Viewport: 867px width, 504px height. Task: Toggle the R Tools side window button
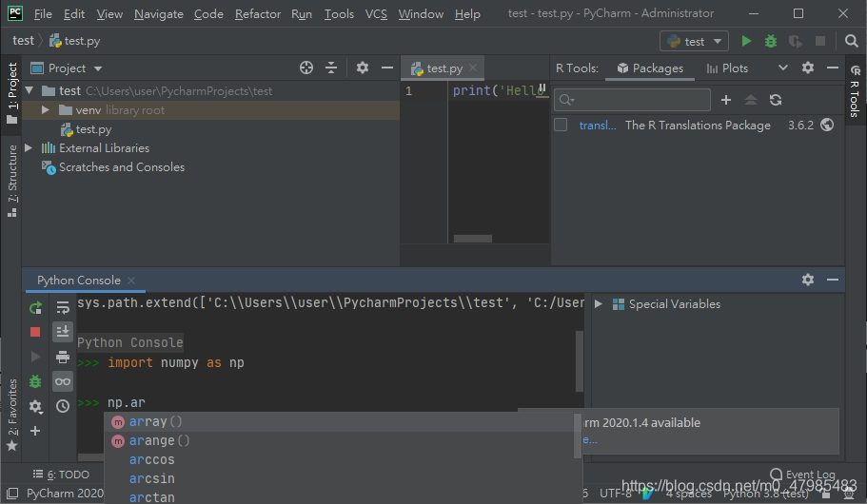tap(855, 91)
